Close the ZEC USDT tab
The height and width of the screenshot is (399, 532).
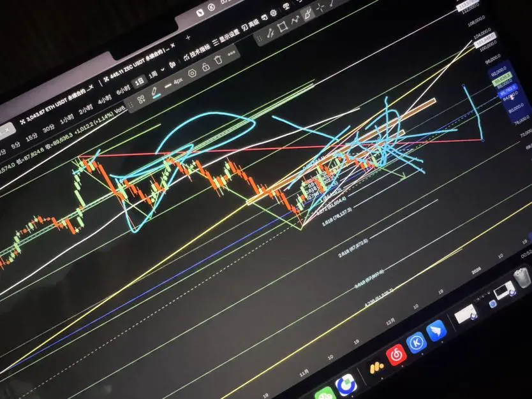(172, 45)
